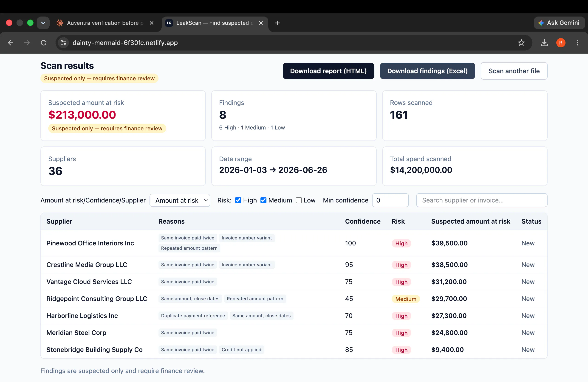The width and height of the screenshot is (588, 382).
Task: Go back using the back arrow
Action: [11, 43]
